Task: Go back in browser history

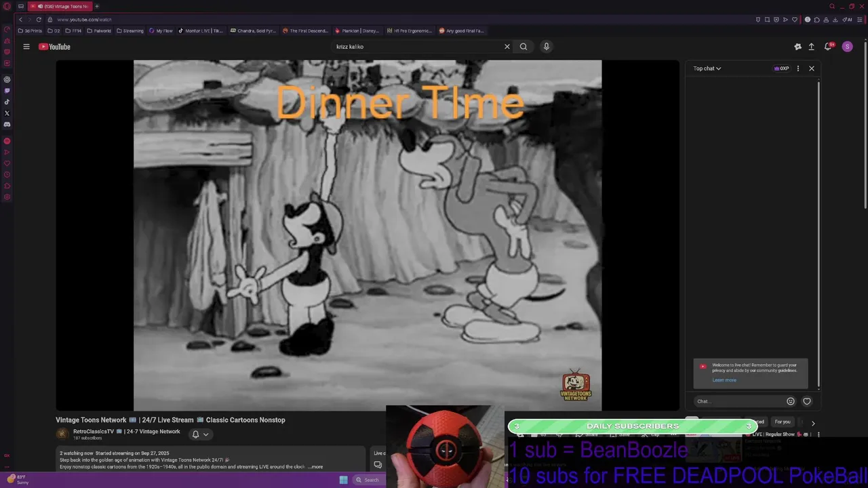Action: [20, 20]
